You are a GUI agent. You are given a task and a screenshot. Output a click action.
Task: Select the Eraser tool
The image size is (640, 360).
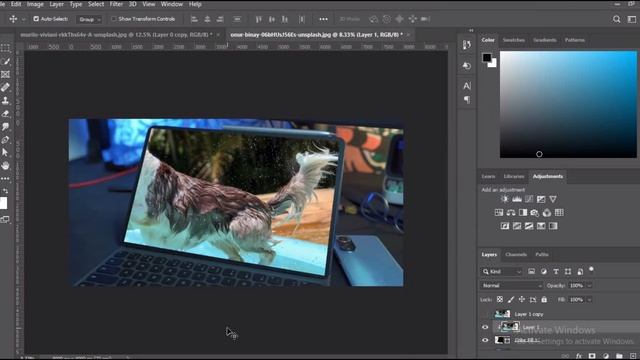click(5, 113)
